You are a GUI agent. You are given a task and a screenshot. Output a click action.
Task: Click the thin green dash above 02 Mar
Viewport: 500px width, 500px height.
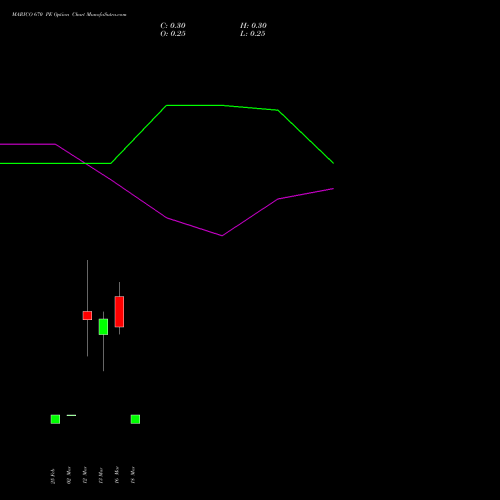pyautogui.click(x=71, y=415)
